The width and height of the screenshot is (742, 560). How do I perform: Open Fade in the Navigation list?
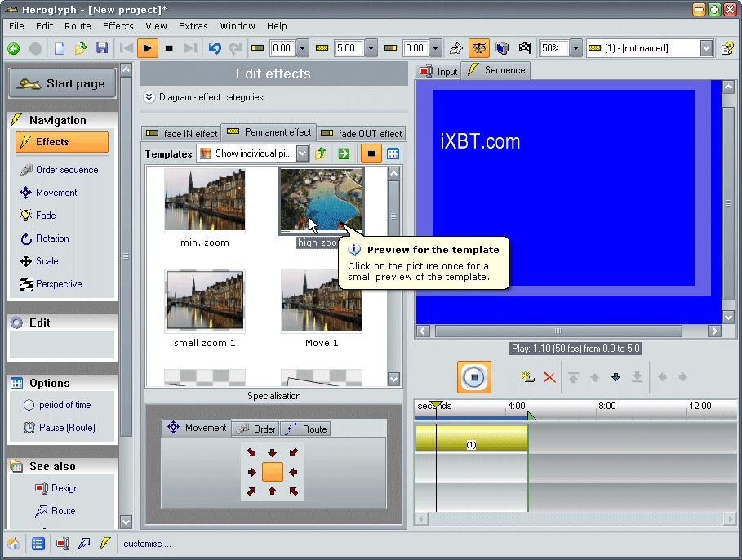pyautogui.click(x=38, y=216)
